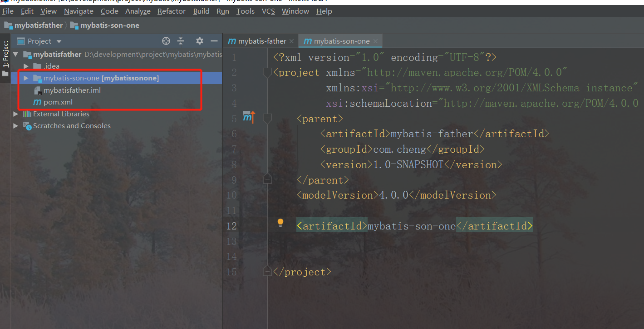Open Project panel settings gear
Viewport: 644px width, 329px height.
pos(200,41)
